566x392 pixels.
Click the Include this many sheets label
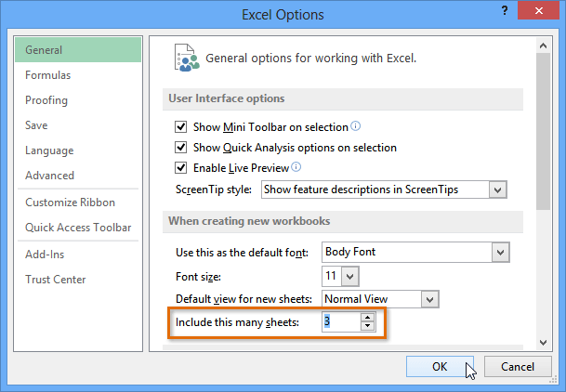tap(238, 322)
